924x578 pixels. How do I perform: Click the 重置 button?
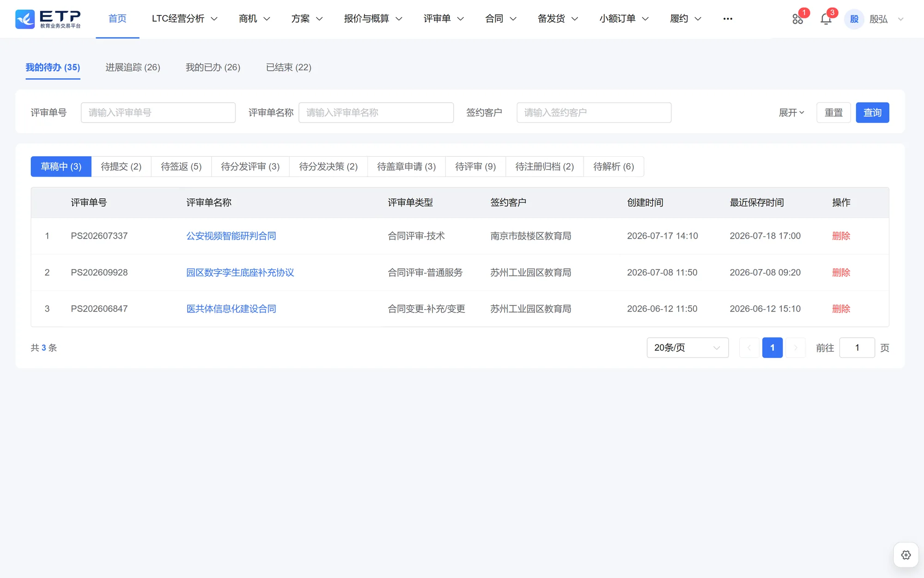[833, 112]
